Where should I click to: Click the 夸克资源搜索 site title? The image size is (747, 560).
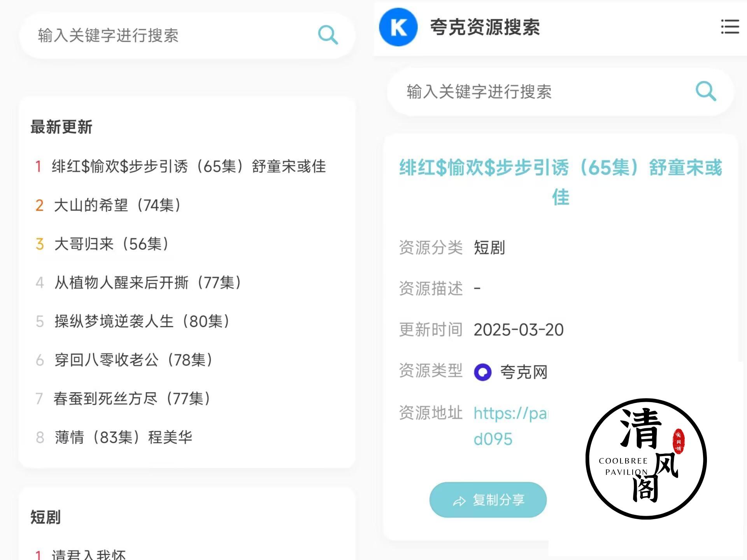point(485,27)
